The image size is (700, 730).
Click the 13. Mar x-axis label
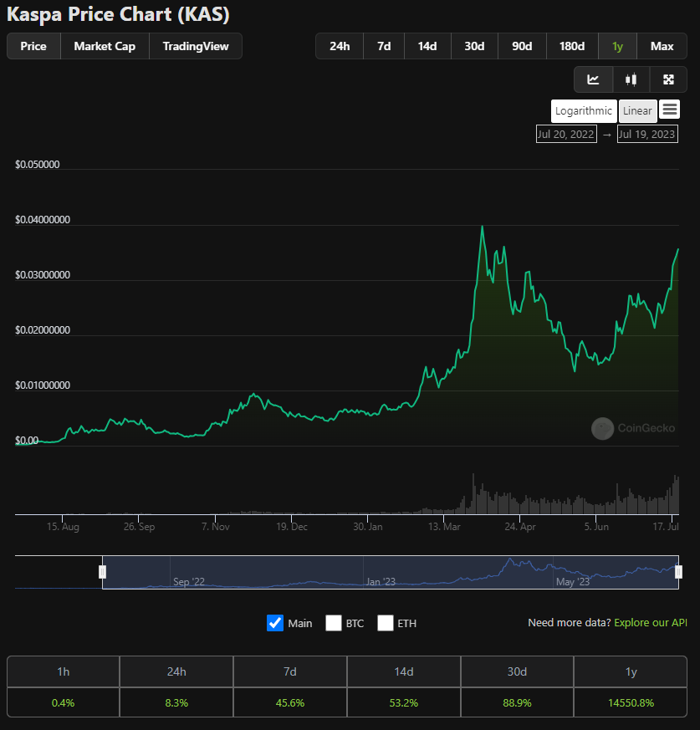(x=444, y=527)
